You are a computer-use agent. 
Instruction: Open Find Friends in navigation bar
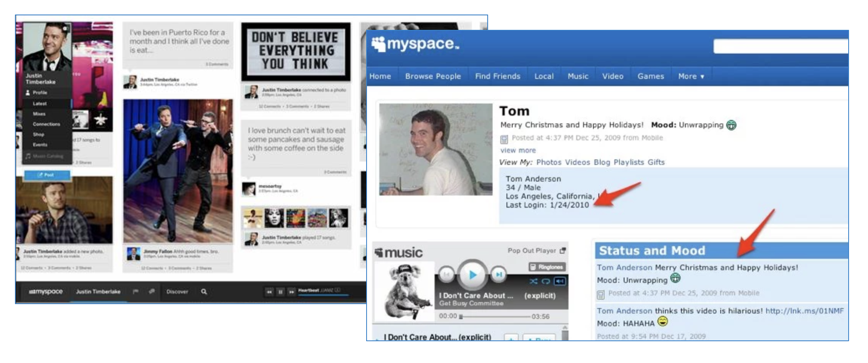[x=497, y=76]
